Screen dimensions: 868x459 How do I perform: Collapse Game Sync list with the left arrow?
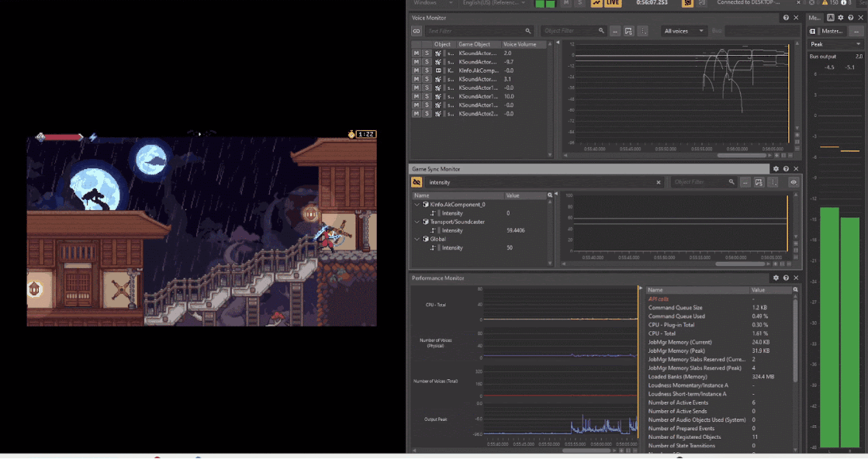point(557,195)
